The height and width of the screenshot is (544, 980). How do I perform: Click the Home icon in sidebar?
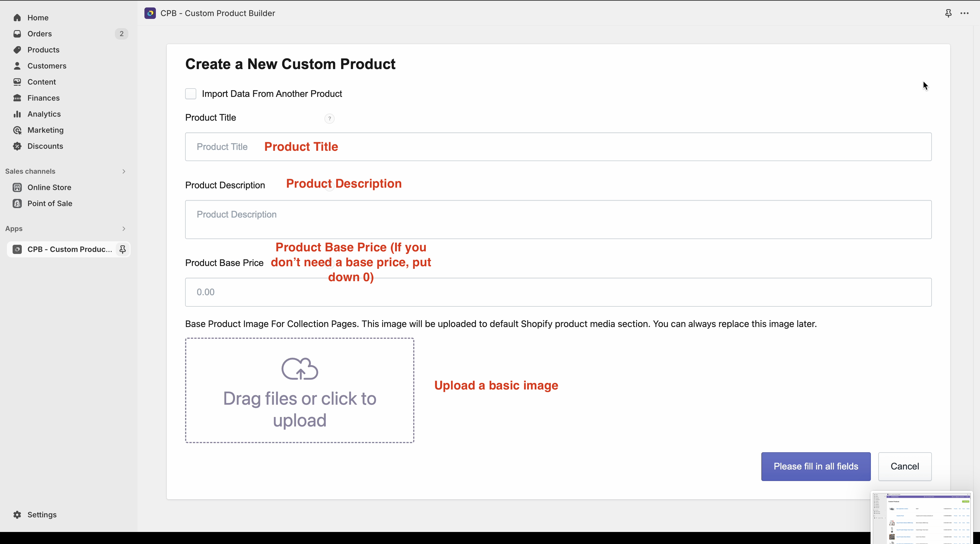pyautogui.click(x=17, y=18)
